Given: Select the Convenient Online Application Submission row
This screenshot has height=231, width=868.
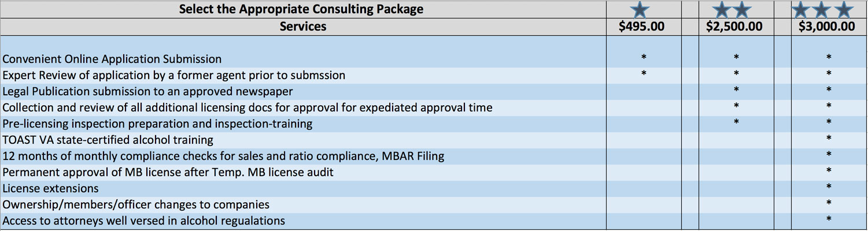Looking at the screenshot, I should 112,59.
